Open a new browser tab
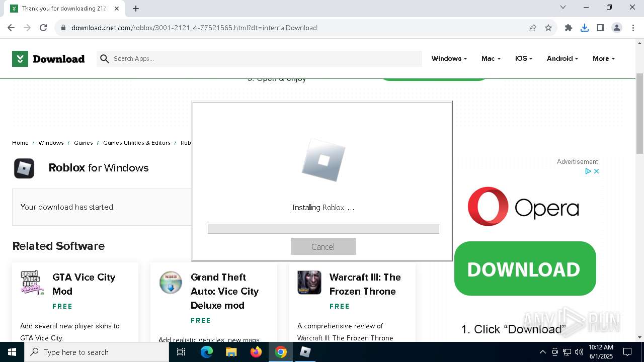The height and width of the screenshot is (362, 644). [x=136, y=8]
